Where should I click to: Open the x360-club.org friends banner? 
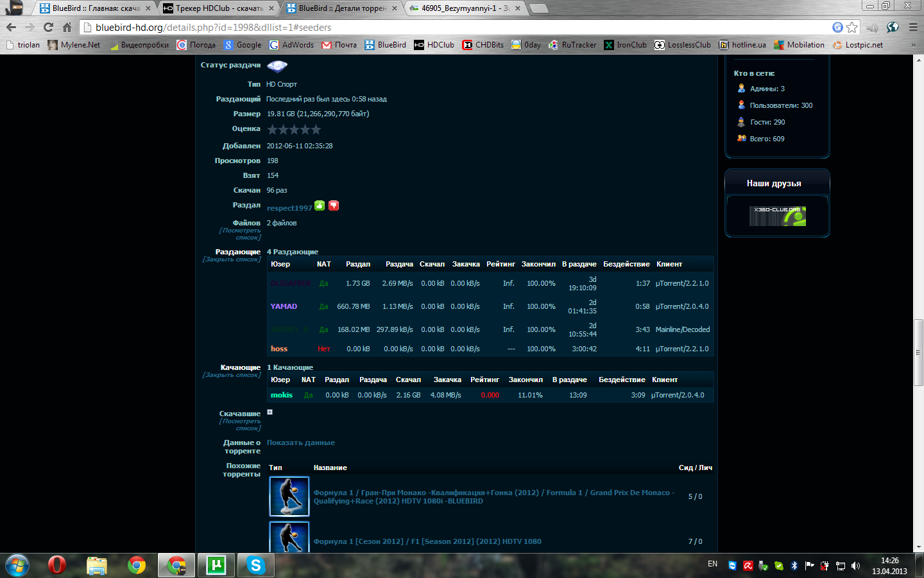point(777,216)
